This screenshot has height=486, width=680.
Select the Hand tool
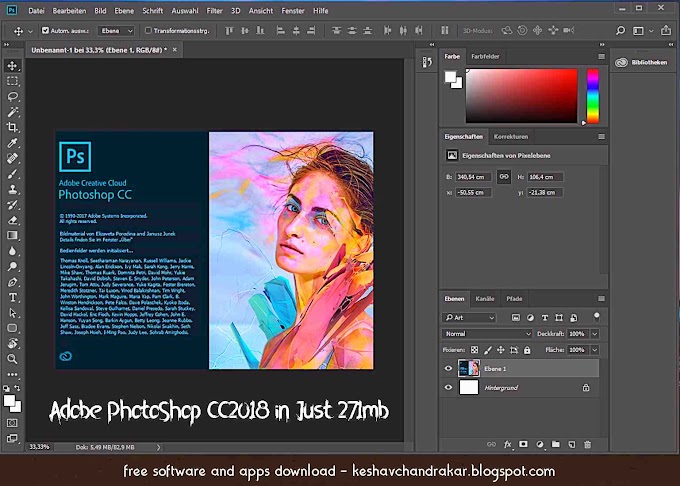pyautogui.click(x=12, y=343)
